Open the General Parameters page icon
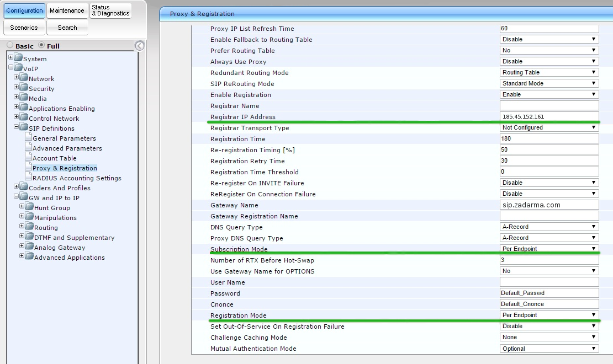This screenshot has height=364, width=613. [x=28, y=138]
